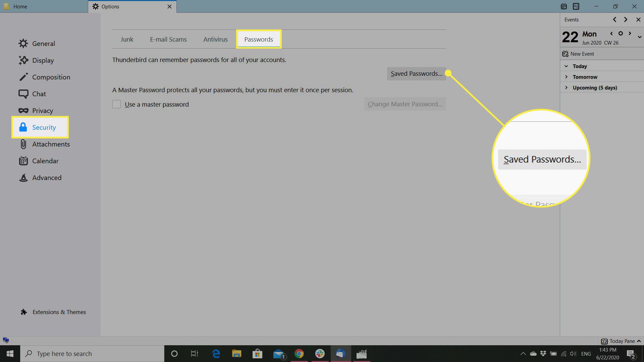The width and height of the screenshot is (644, 362).
Task: Click the Chat settings icon
Action: tap(22, 93)
